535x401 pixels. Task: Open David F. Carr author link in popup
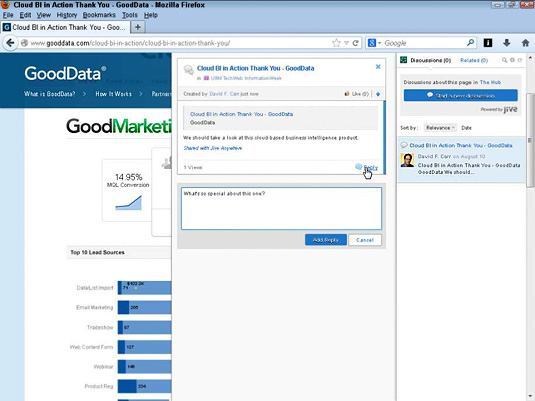(x=224, y=94)
